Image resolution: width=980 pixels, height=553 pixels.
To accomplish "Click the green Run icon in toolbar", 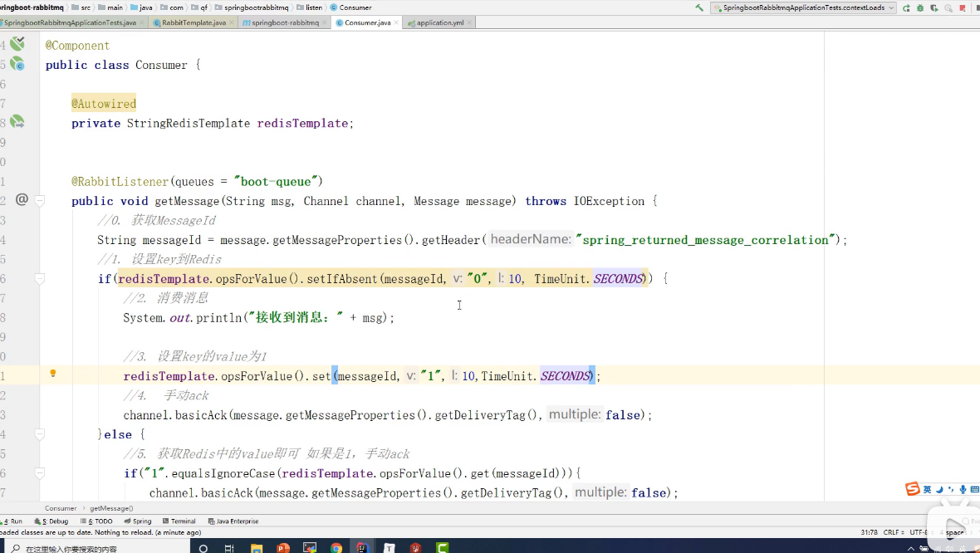I will pyautogui.click(x=906, y=7).
